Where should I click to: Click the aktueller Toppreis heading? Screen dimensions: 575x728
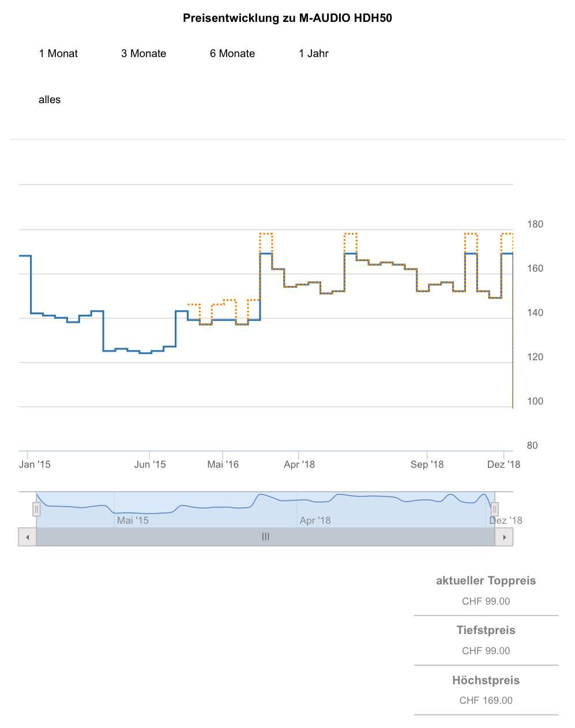tap(486, 581)
